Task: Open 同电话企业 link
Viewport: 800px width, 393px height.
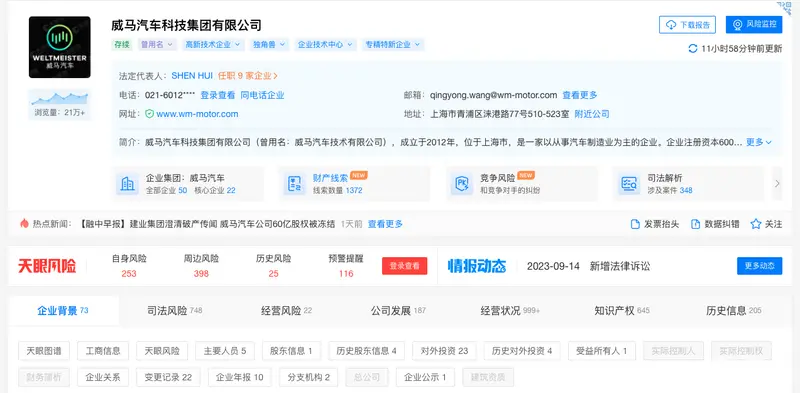Action: click(262, 95)
